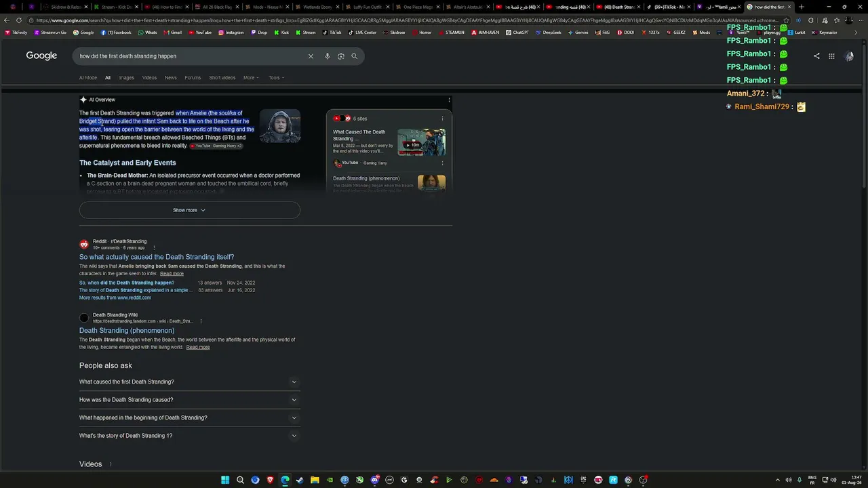Expand 'What caused the first Death Stranding?'
Viewport: 868px width, 488px height.
[189, 382]
